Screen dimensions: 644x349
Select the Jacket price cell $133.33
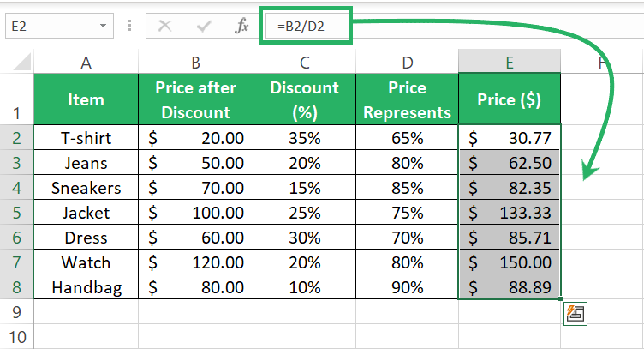pos(510,212)
